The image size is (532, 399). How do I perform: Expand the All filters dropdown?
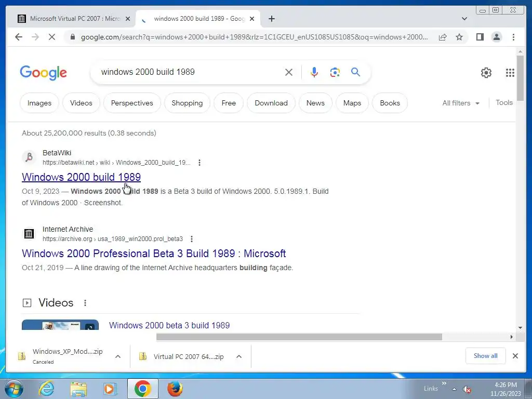(461, 103)
